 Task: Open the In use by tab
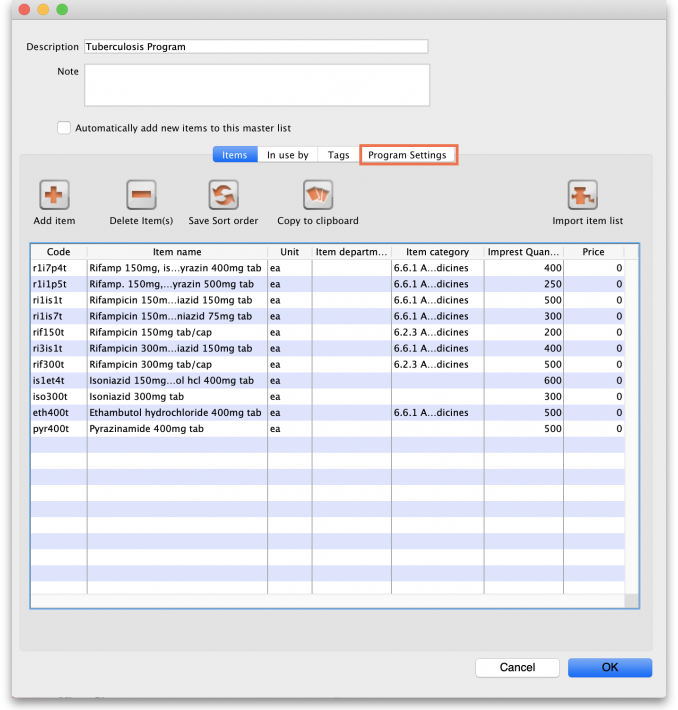pyautogui.click(x=287, y=155)
